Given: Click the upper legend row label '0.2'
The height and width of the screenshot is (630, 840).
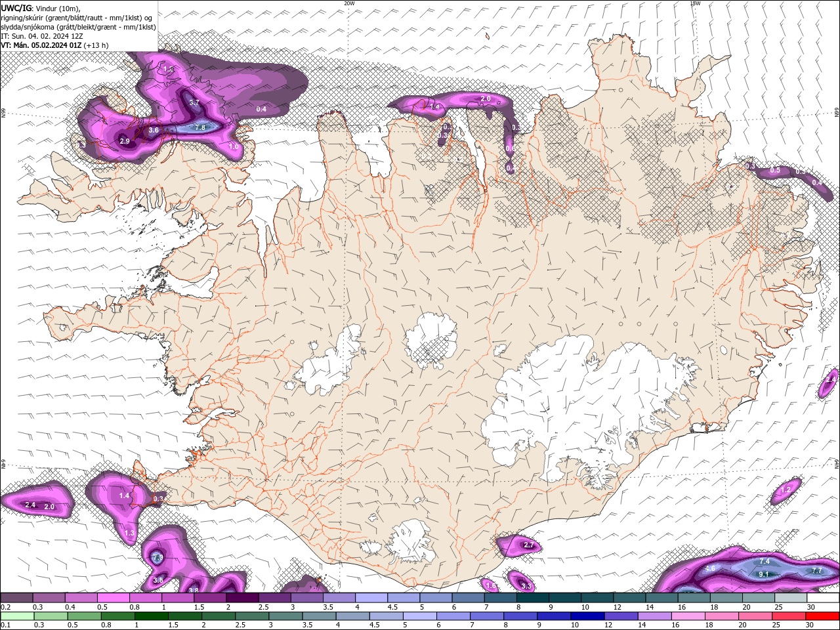Looking at the screenshot, I should click(x=5, y=607).
